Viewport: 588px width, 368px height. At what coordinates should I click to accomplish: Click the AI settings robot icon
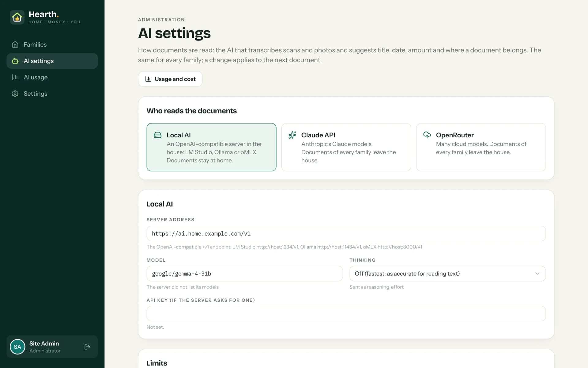[15, 61]
